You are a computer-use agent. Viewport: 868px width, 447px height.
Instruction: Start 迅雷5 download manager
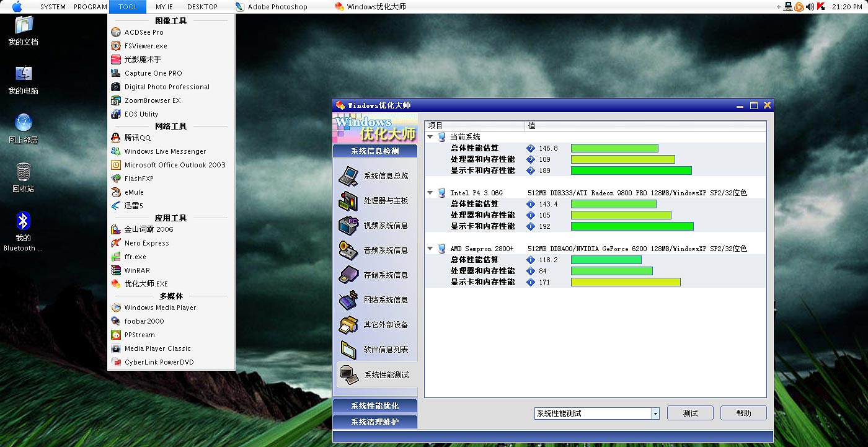[171, 206]
